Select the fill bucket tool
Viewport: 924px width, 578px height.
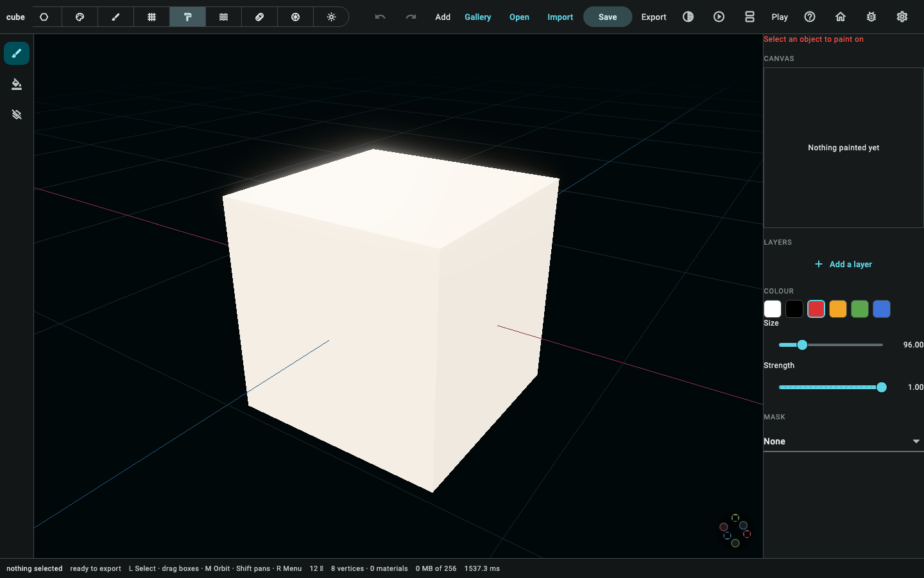click(17, 84)
